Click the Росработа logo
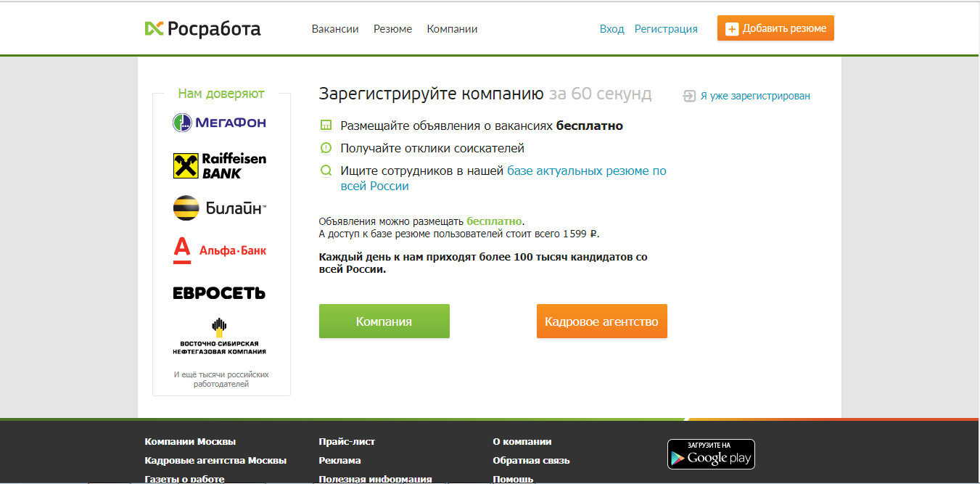Viewport: 980px width, 484px height. pyautogui.click(x=203, y=29)
